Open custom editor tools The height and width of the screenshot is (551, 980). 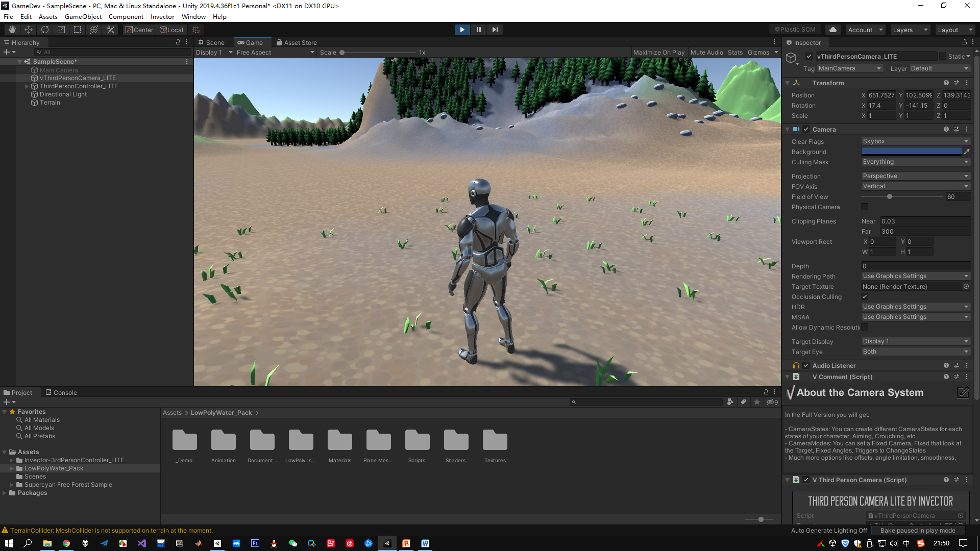point(110,30)
